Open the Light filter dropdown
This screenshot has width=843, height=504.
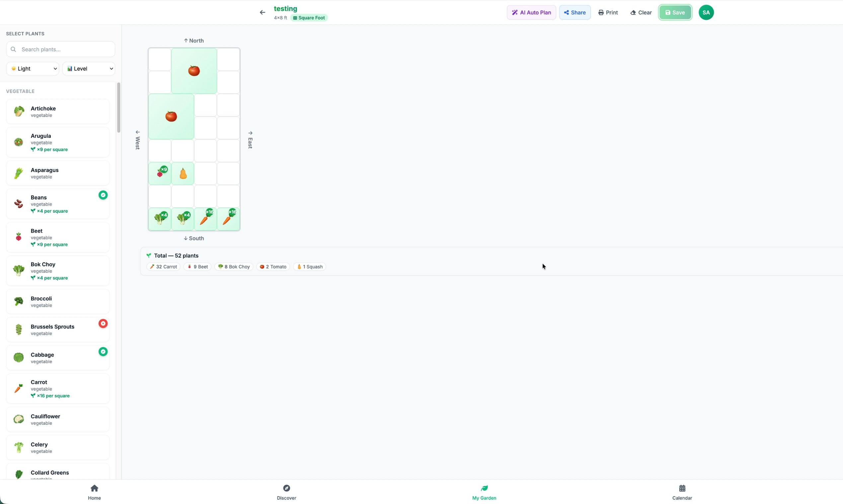tap(33, 68)
